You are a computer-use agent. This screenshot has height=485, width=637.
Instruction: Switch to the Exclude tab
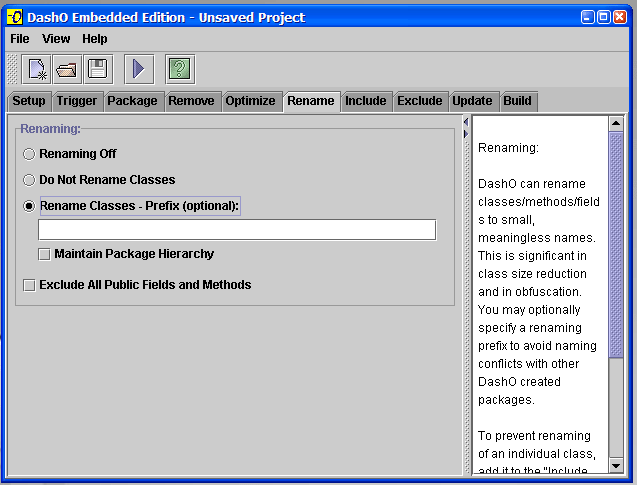tap(420, 101)
